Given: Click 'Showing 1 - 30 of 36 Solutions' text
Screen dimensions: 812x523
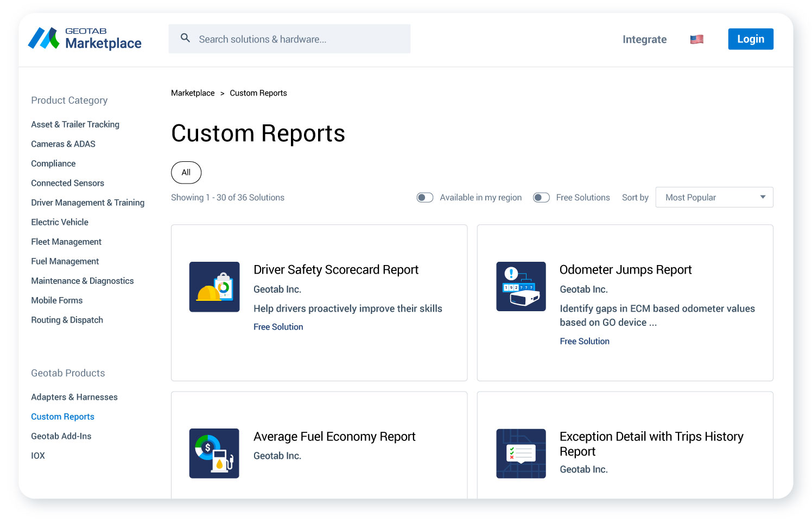Looking at the screenshot, I should coord(227,198).
